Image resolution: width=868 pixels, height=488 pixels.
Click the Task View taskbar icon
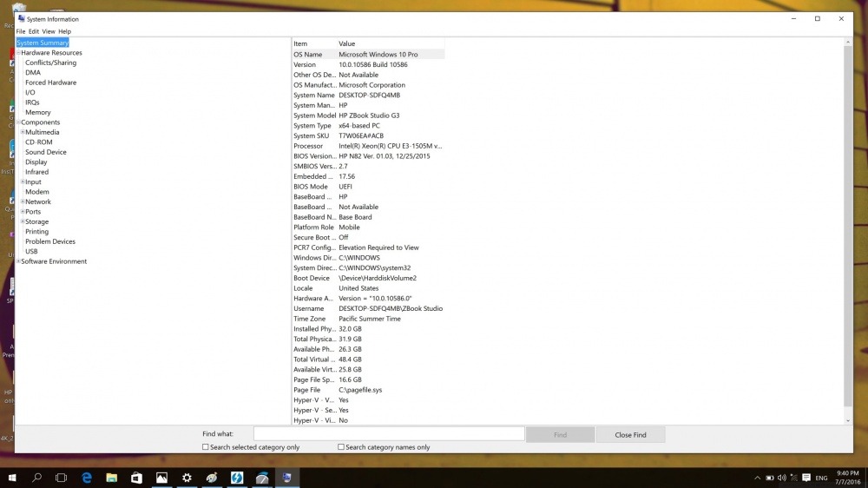62,478
